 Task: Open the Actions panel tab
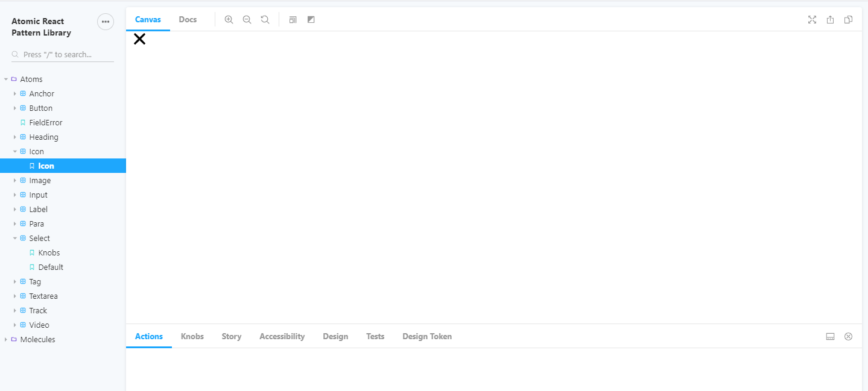(x=149, y=336)
